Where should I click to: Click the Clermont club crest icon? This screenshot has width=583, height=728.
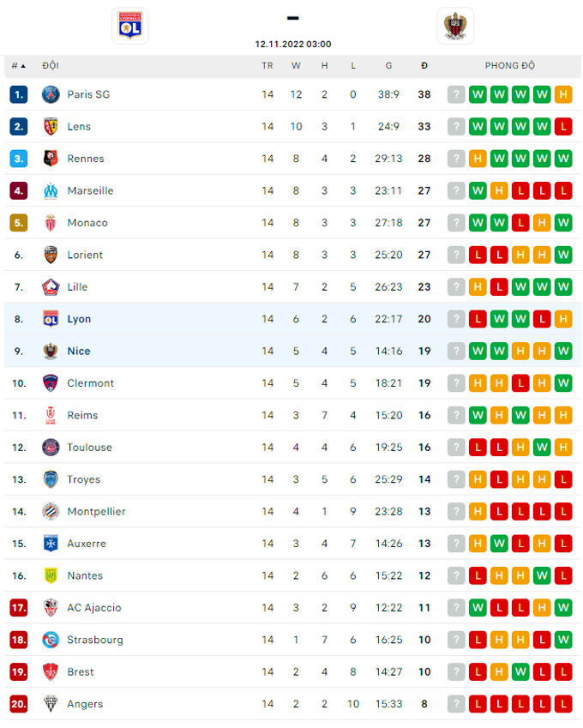coord(50,383)
